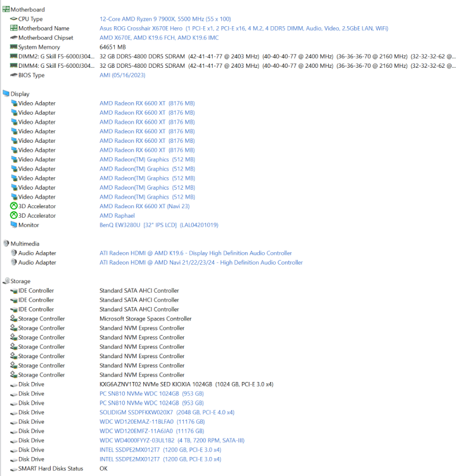This screenshot has height=476, width=472.
Task: Select the Display section title
Action: [20, 94]
